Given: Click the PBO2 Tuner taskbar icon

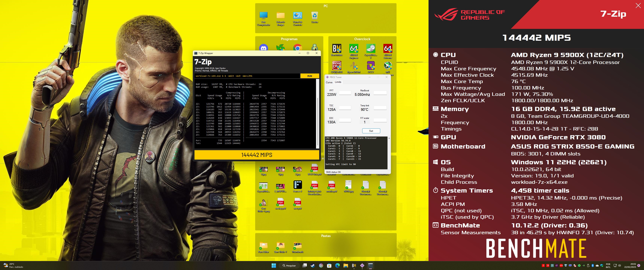Looking at the screenshot, I should tap(362, 265).
